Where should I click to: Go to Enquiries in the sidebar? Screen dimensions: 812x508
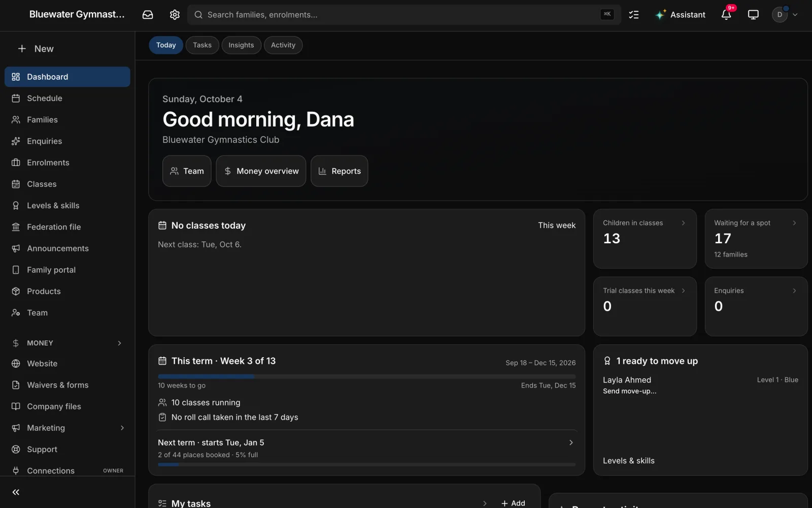67,141
